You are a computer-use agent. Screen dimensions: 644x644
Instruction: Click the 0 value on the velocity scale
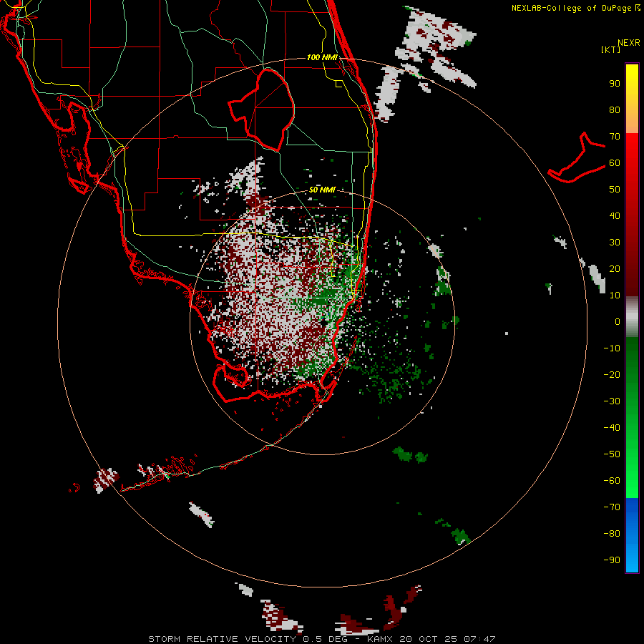coord(618,321)
